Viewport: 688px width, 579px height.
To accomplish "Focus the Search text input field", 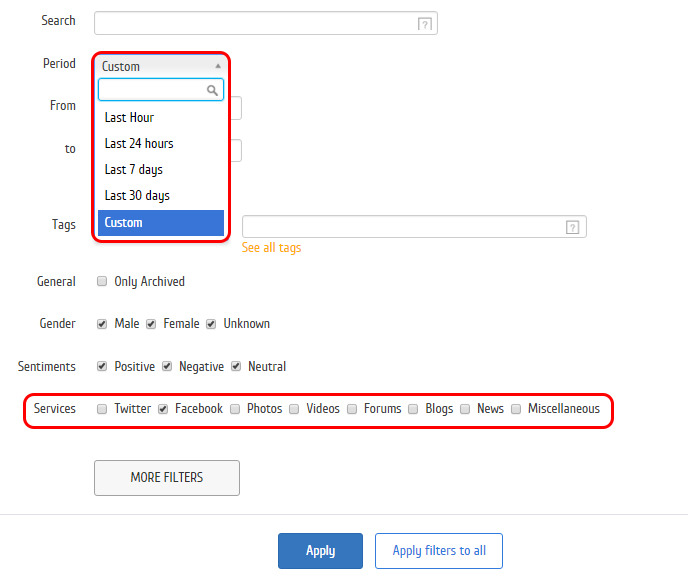I will pos(255,23).
